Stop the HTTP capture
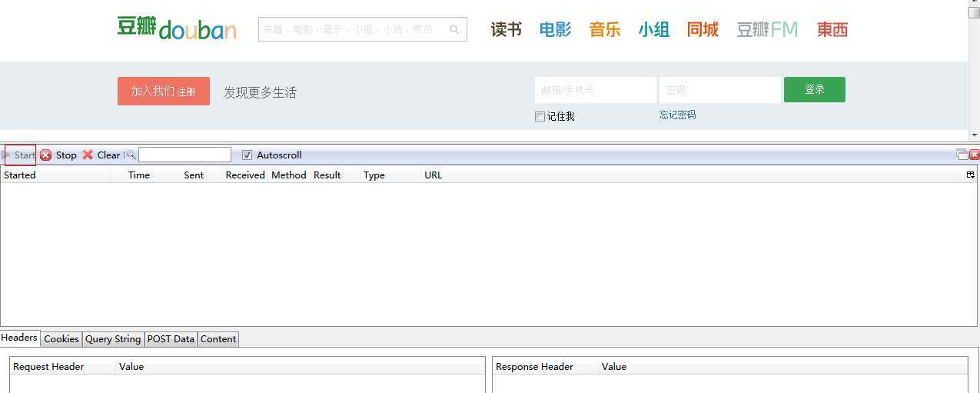The image size is (980, 393). tap(58, 155)
